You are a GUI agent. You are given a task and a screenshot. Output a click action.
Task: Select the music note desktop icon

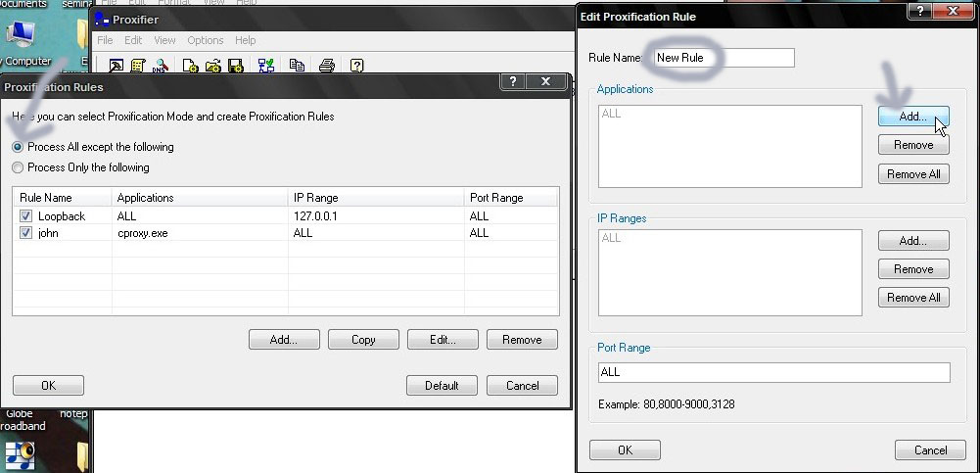click(x=21, y=456)
